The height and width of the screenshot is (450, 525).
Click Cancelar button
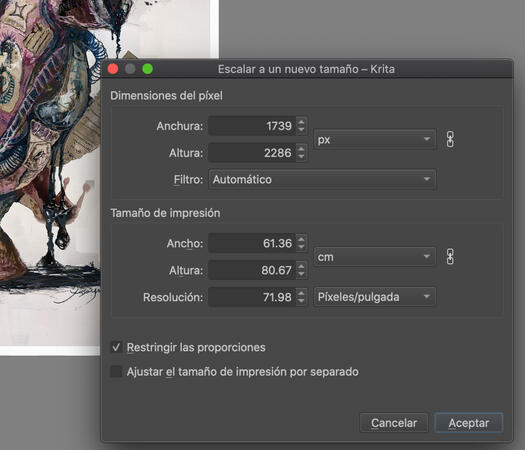tap(394, 423)
